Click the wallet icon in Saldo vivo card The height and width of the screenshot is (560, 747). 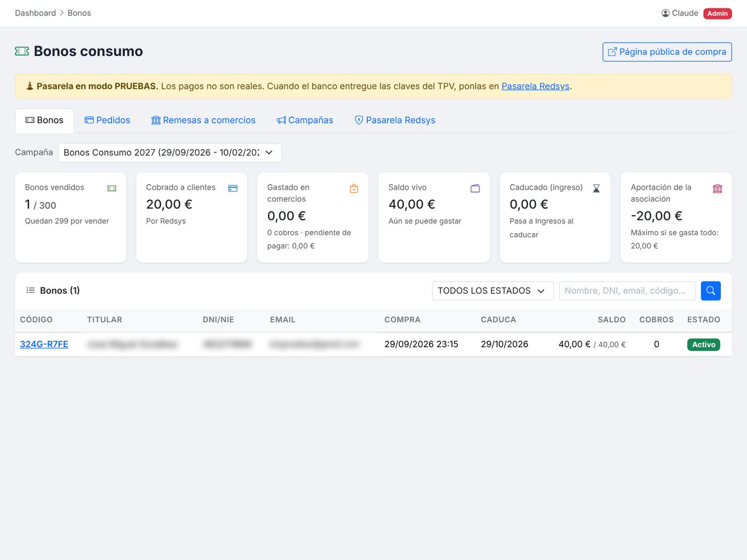click(x=475, y=188)
